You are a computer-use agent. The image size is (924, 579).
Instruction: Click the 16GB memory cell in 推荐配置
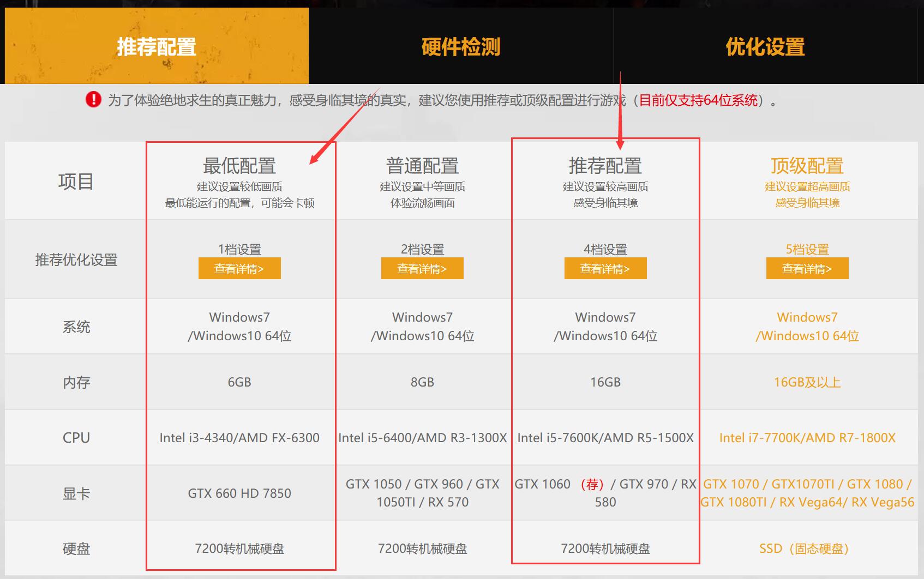[x=605, y=382]
